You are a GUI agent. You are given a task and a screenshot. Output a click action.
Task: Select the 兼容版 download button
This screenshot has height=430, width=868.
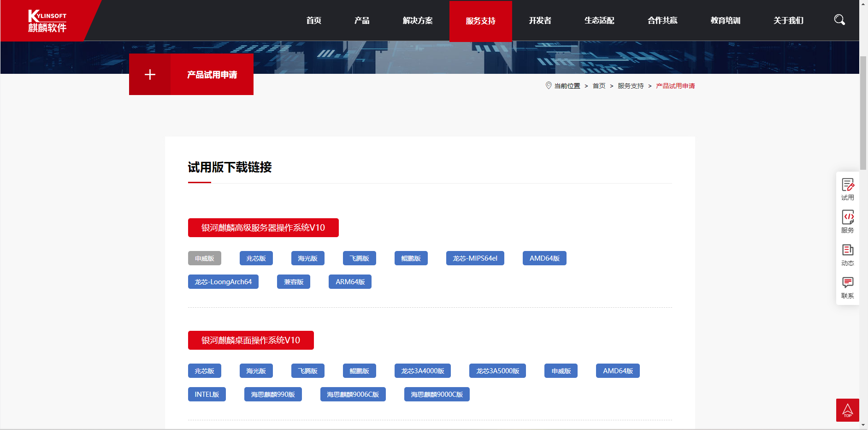[x=294, y=282]
